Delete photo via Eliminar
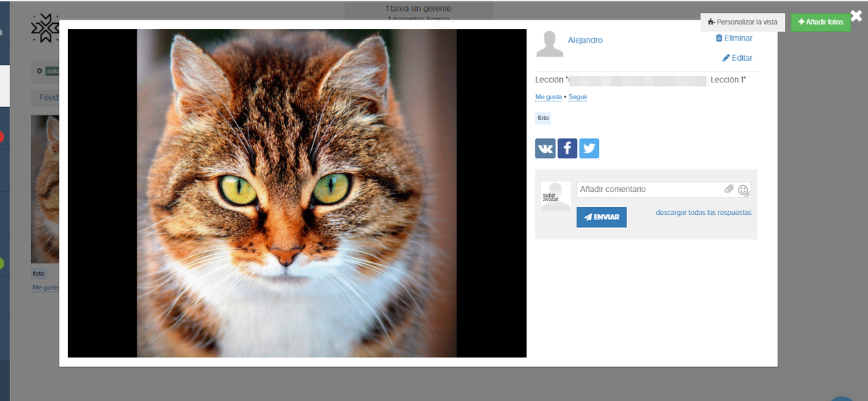Viewport: 868px width, 401px height. click(x=733, y=38)
